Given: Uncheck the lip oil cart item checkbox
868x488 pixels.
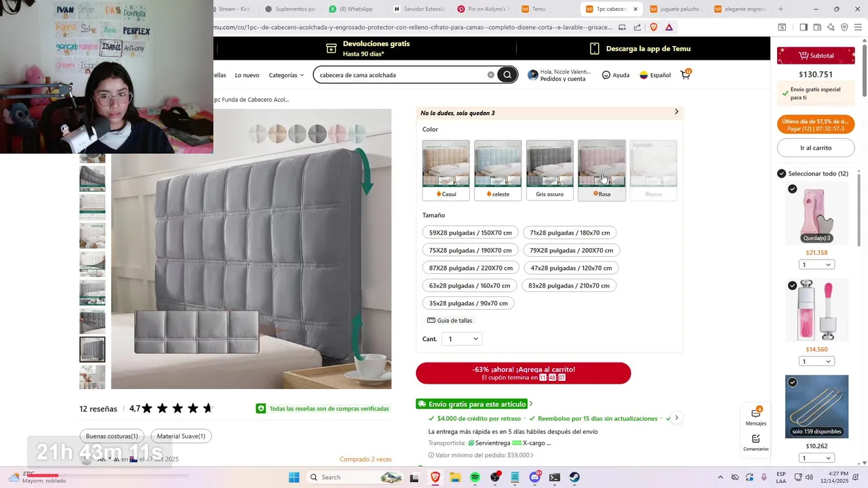Looking at the screenshot, I should point(793,286).
